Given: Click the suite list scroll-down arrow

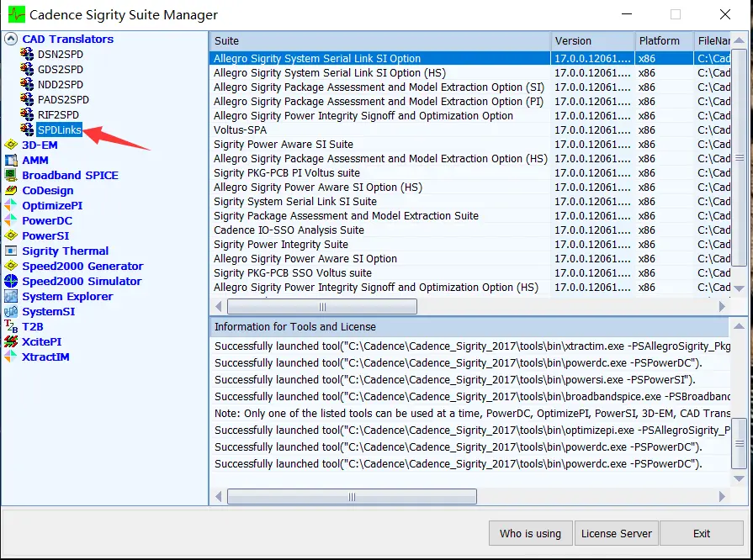Looking at the screenshot, I should (740, 289).
